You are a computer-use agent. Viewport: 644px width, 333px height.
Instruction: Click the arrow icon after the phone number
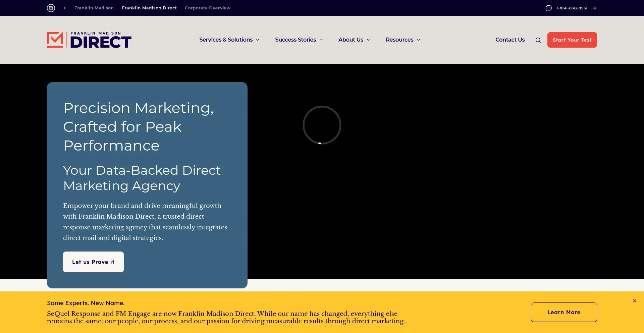pos(594,8)
